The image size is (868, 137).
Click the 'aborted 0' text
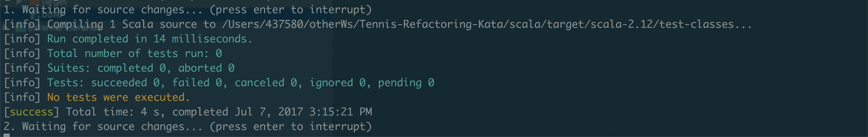pos(206,68)
